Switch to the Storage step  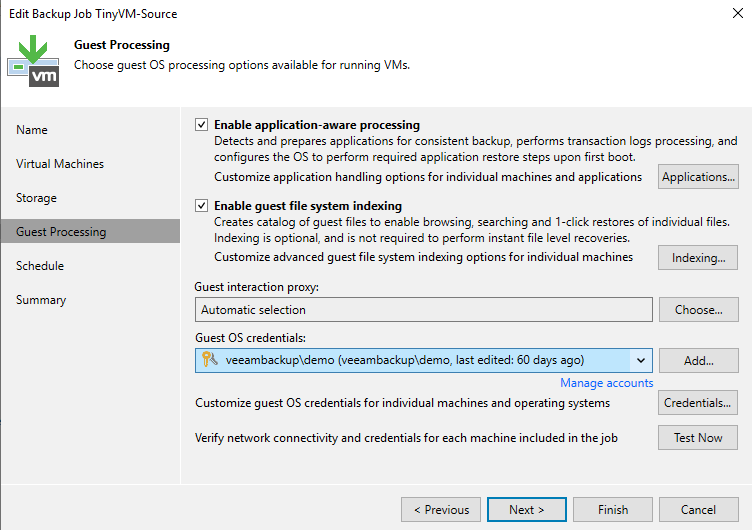37,198
